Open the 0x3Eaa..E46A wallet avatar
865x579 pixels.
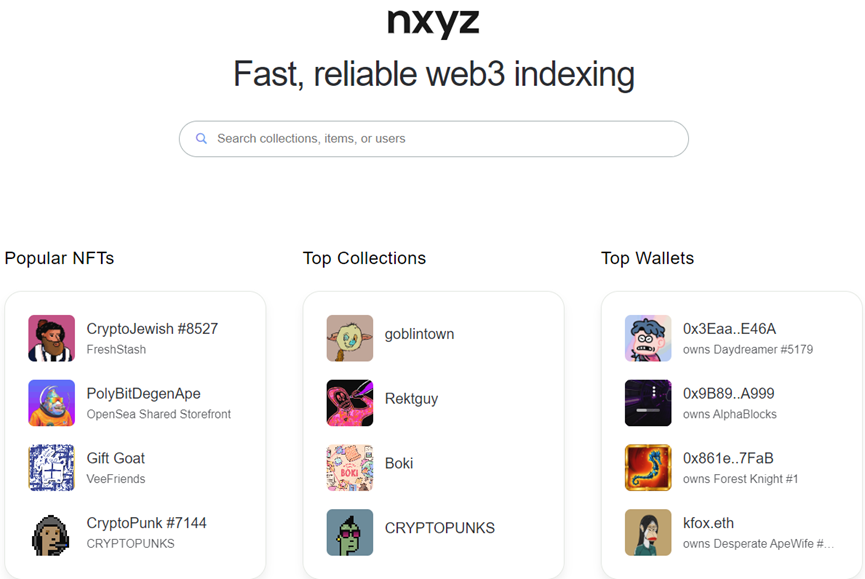[x=648, y=338]
